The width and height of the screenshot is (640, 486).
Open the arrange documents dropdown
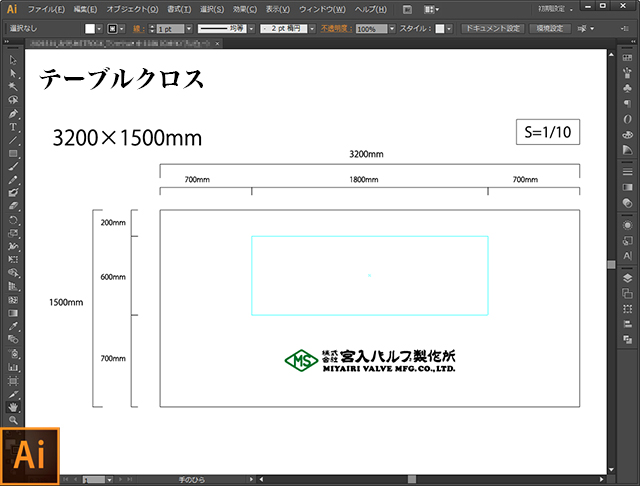pos(431,9)
